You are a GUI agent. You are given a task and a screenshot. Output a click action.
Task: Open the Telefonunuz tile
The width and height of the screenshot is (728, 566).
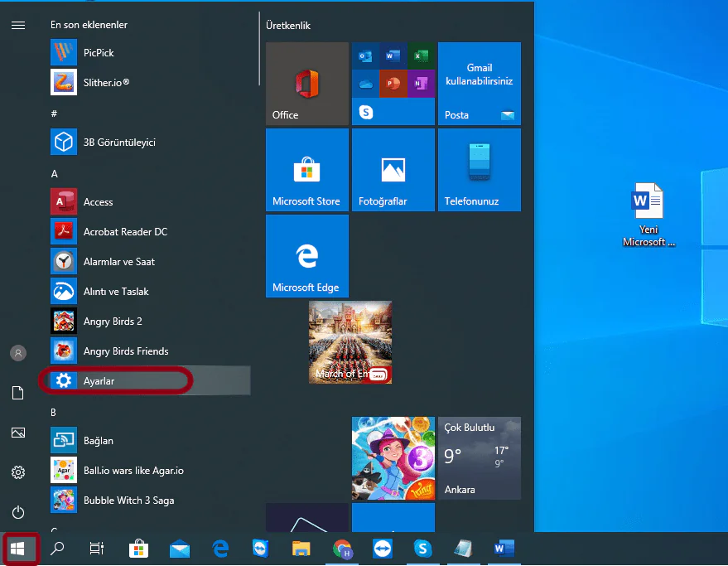pos(479,169)
